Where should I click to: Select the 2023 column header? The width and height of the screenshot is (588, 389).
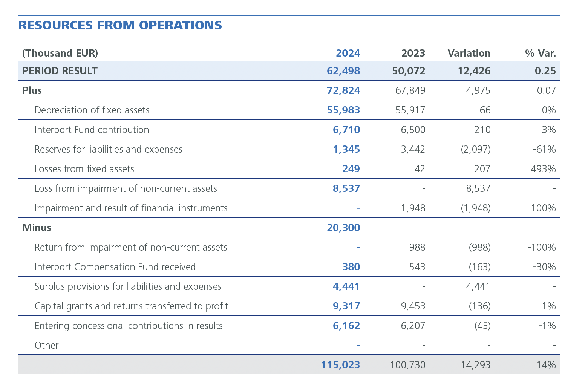click(x=413, y=53)
